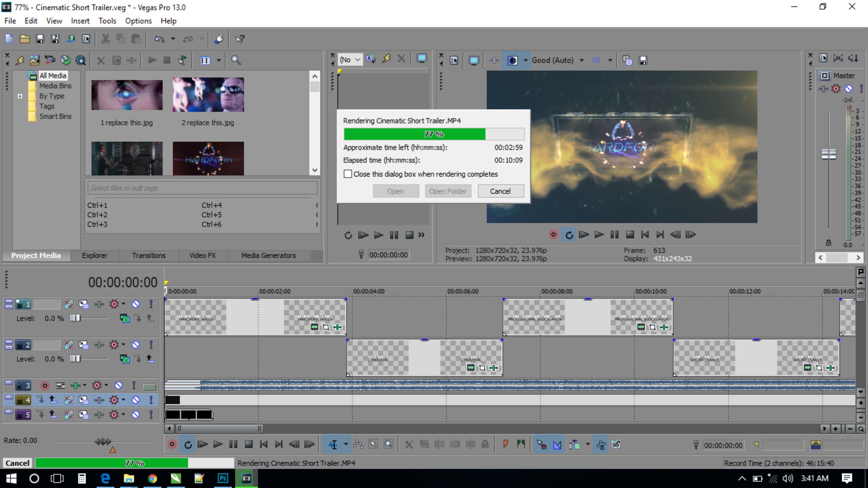Switch to the Video FX tab
The height and width of the screenshot is (488, 868).
click(202, 255)
